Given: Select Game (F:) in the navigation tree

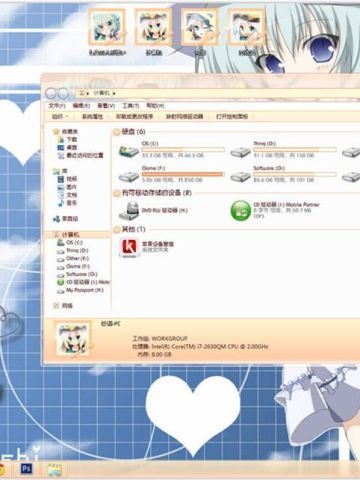Looking at the screenshot, I should (74, 266).
